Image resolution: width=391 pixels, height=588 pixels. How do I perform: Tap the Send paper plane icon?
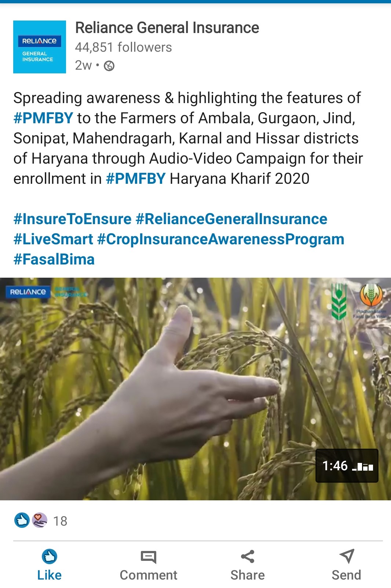click(347, 556)
